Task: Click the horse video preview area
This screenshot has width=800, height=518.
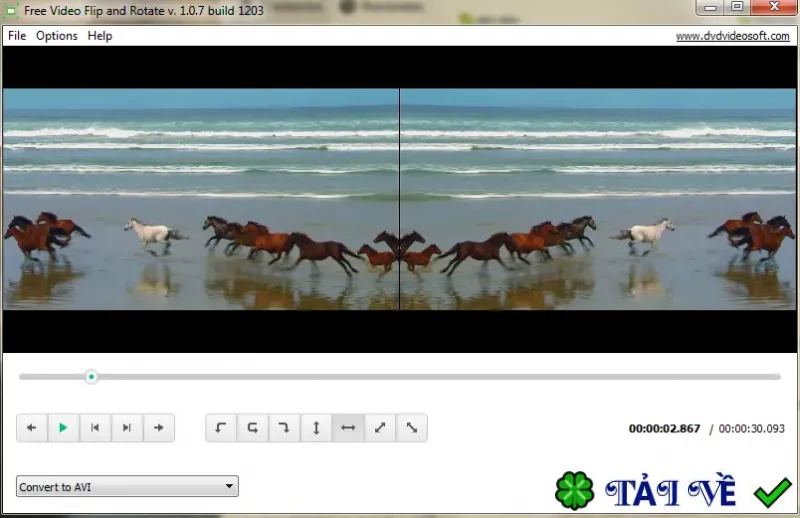Action: click(x=399, y=199)
